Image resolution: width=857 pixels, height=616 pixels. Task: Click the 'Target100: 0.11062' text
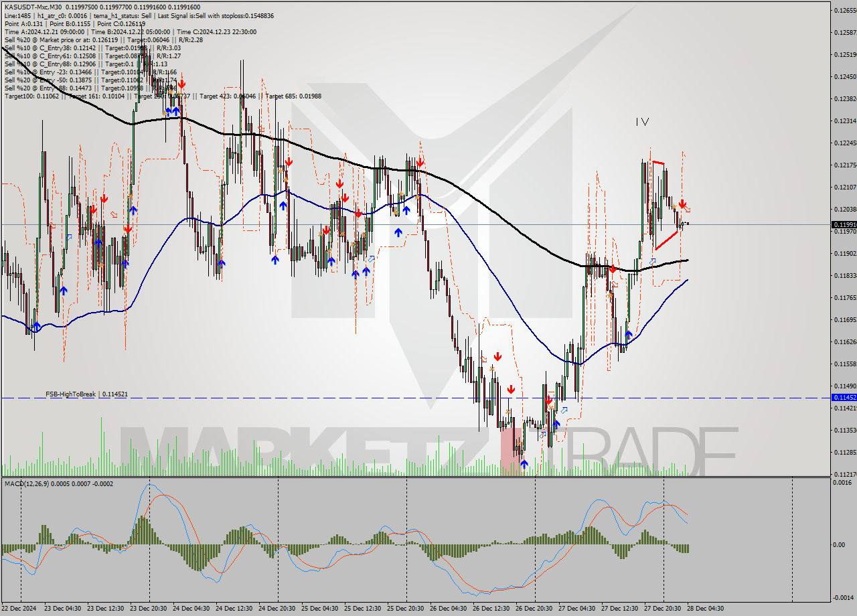(31, 96)
